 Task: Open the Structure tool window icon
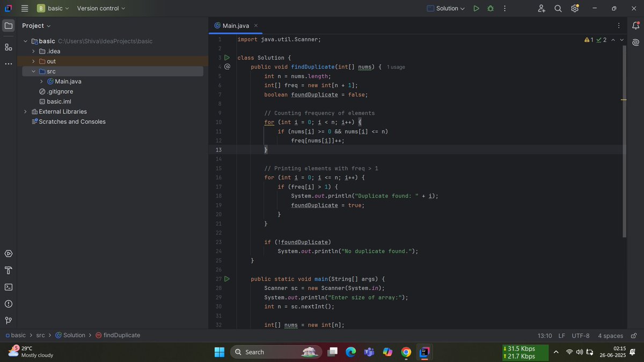pos(9,47)
